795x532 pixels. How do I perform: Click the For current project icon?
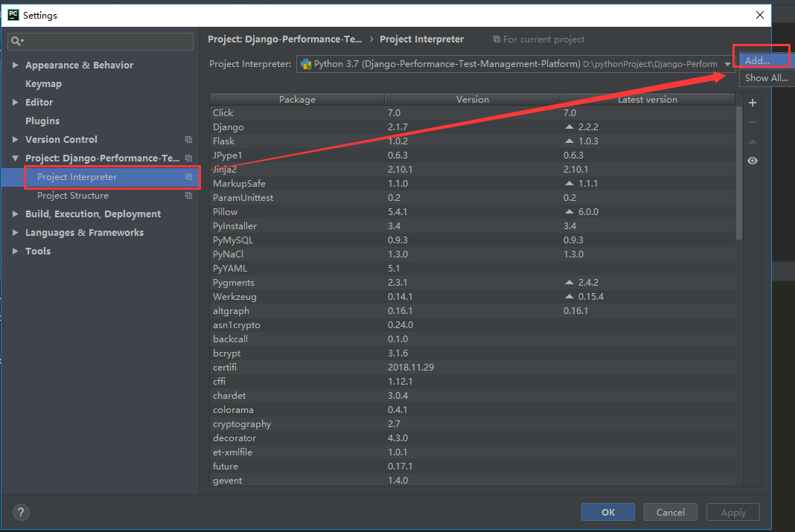click(x=497, y=39)
